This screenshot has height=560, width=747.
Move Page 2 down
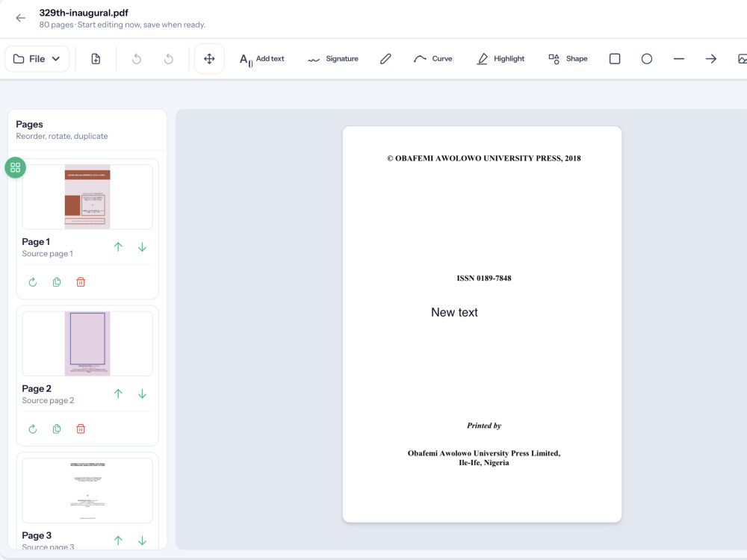click(142, 393)
